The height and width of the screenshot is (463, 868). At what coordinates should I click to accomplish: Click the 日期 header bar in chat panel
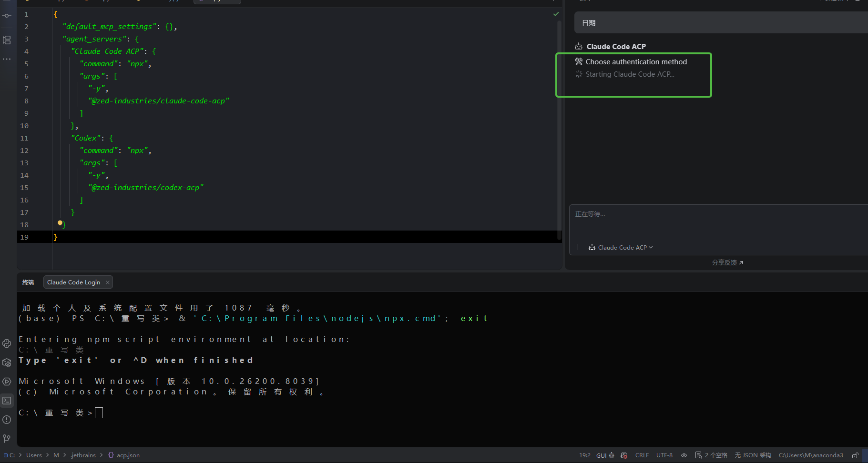click(721, 22)
